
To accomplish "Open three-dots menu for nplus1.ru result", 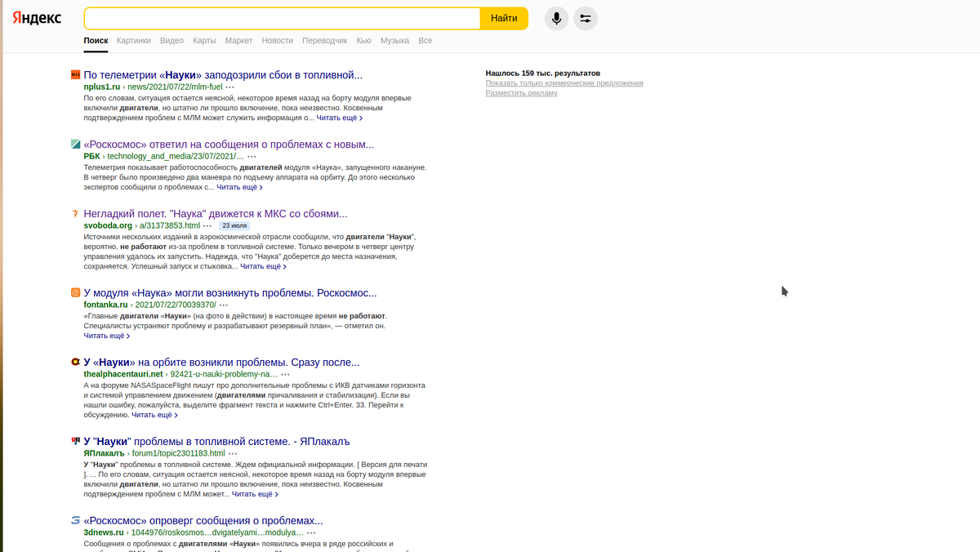I will 230,87.
